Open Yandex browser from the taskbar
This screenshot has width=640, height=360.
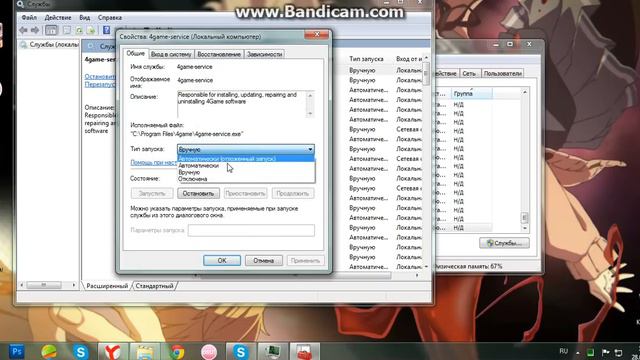112,351
